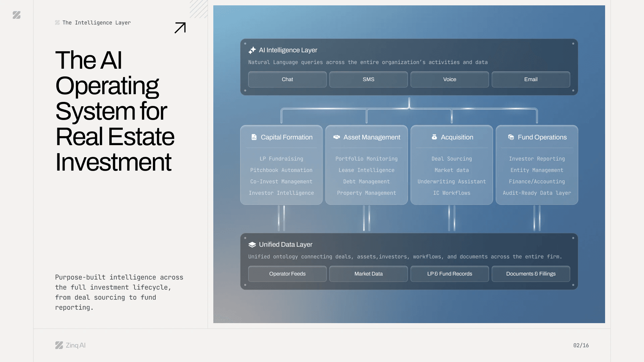
Task: Click the Asset Management card title
Action: point(372,137)
